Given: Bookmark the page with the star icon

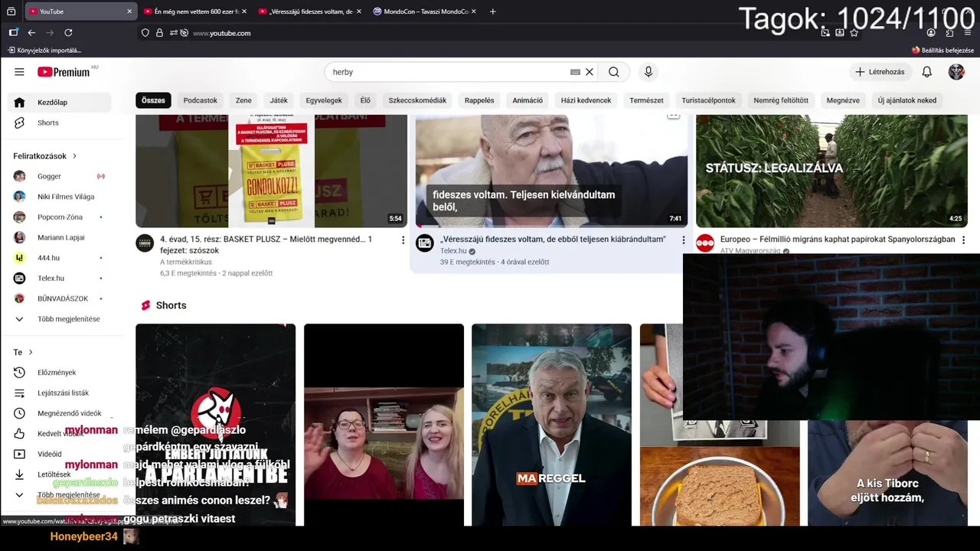Looking at the screenshot, I should pos(854,33).
